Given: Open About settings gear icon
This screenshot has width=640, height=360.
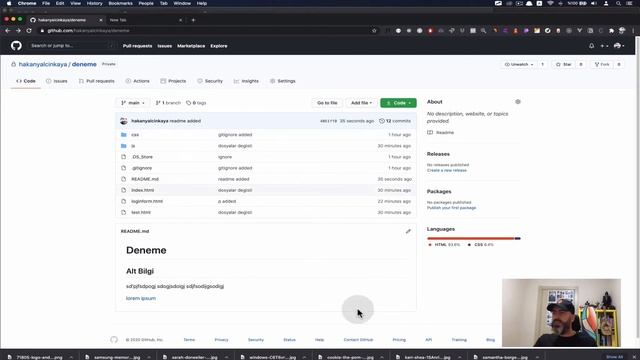Looking at the screenshot, I should point(518,102).
